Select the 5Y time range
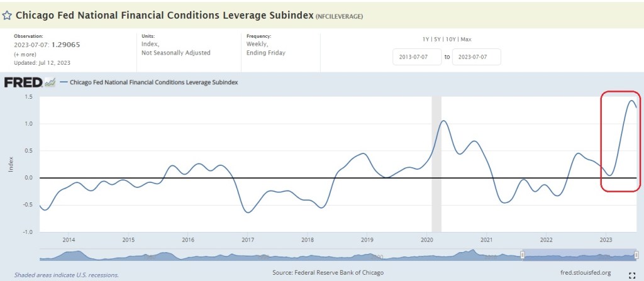 click(x=438, y=38)
